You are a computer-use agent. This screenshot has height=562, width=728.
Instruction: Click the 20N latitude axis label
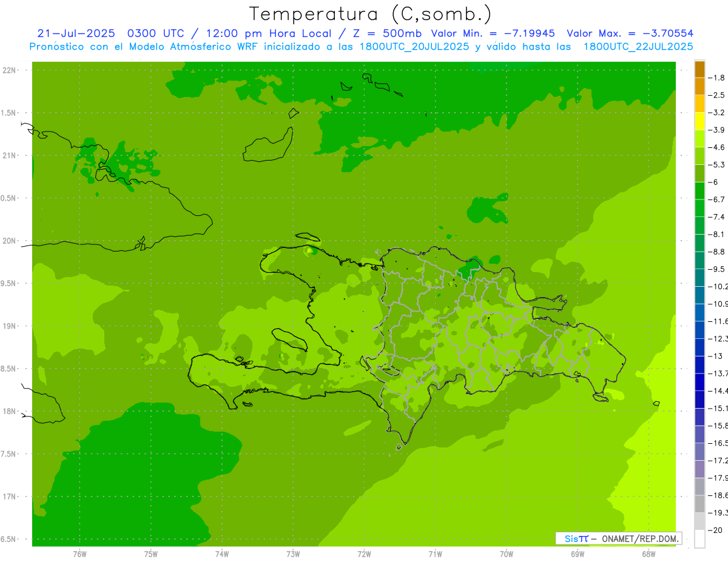click(10, 241)
